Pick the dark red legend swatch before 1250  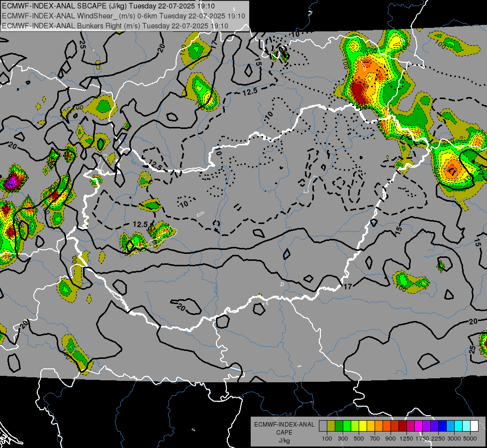[x=403, y=426]
